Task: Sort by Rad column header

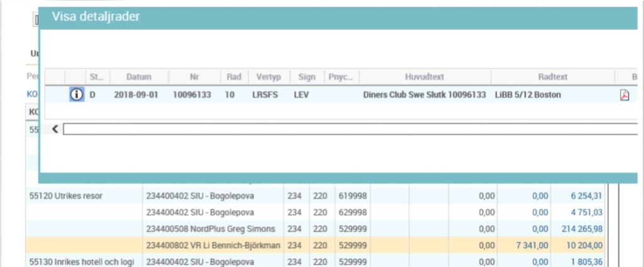Action: pyautogui.click(x=234, y=77)
